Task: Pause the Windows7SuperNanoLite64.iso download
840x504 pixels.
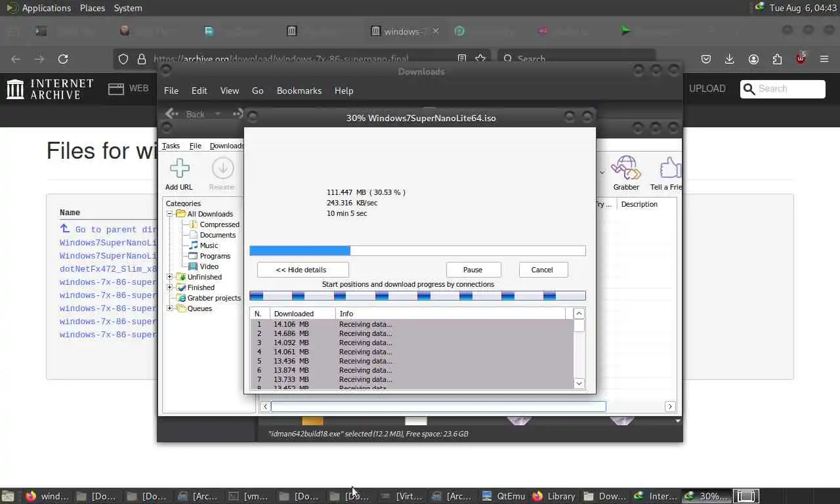Action: tap(473, 270)
